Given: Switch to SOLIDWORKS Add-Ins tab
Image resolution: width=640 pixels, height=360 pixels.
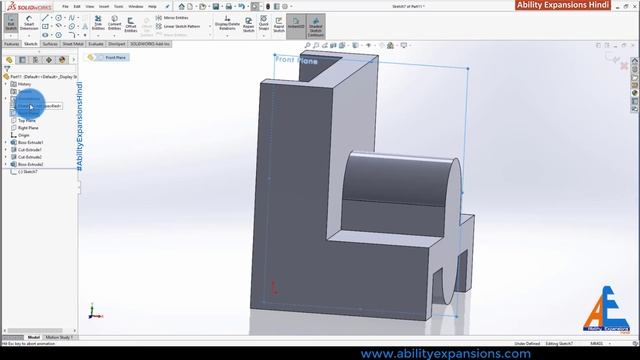Looking at the screenshot, I should click(150, 44).
